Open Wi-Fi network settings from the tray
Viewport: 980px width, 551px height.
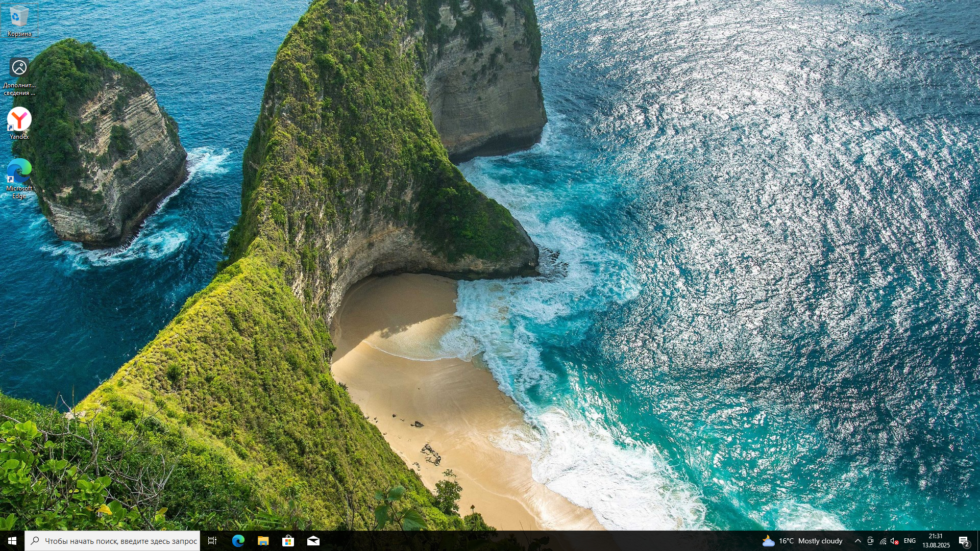(883, 541)
